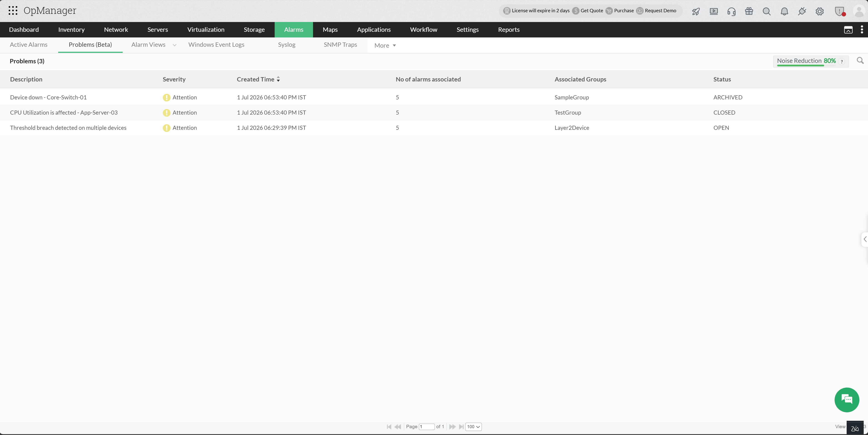The width and height of the screenshot is (868, 435).
Task: Expand the Alarm Views chevron
Action: pyautogui.click(x=174, y=45)
